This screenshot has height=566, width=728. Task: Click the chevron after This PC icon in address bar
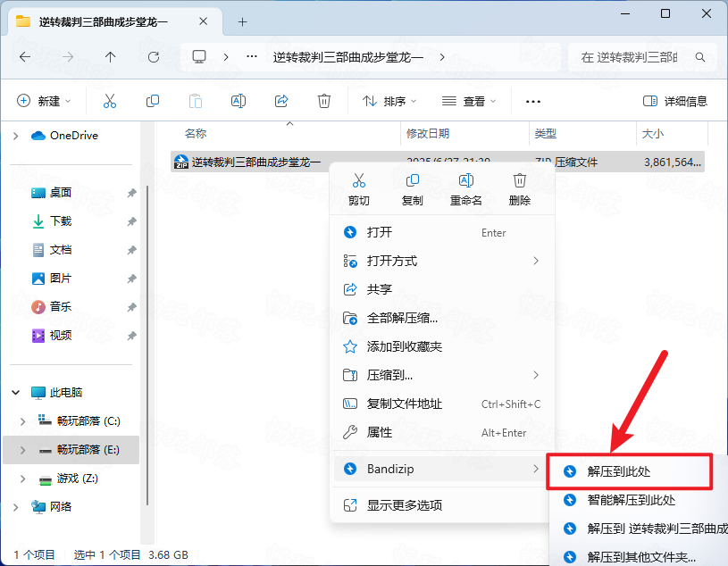click(226, 56)
